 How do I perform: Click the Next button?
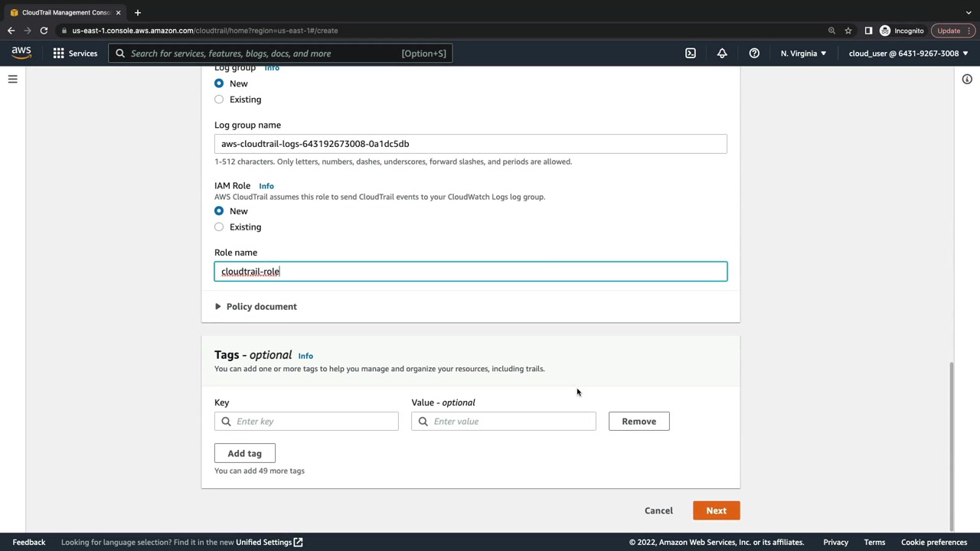(x=717, y=510)
